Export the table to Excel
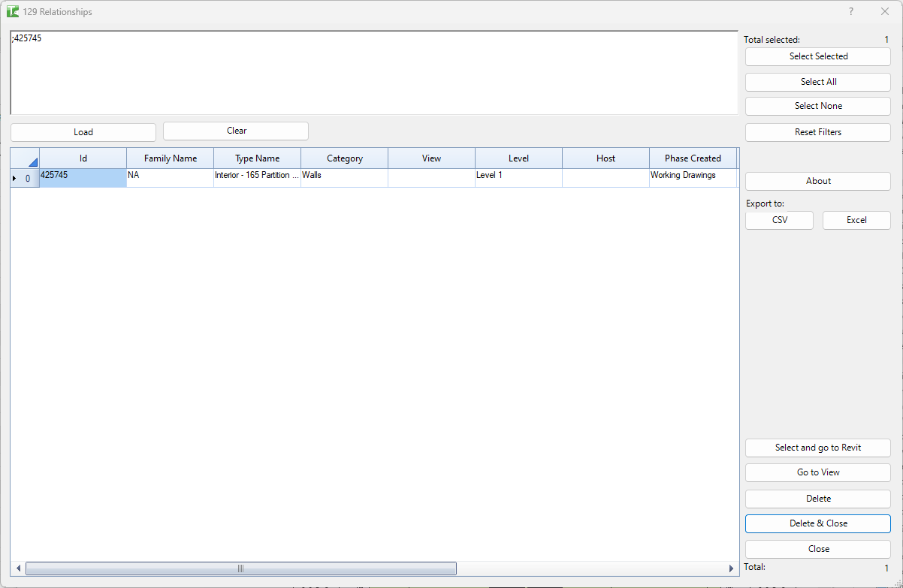The height and width of the screenshot is (588, 903). pyautogui.click(x=856, y=220)
